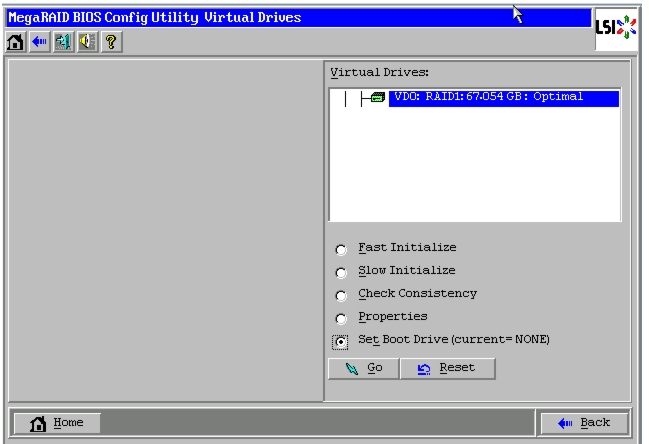Select the Fast Initialize radio button
The image size is (649, 444).
[341, 250]
